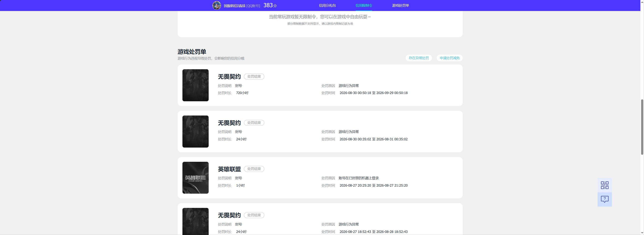The height and width of the screenshot is (235, 644).
Task: Click the 1小时 penalty duration value
Action: 240,185
